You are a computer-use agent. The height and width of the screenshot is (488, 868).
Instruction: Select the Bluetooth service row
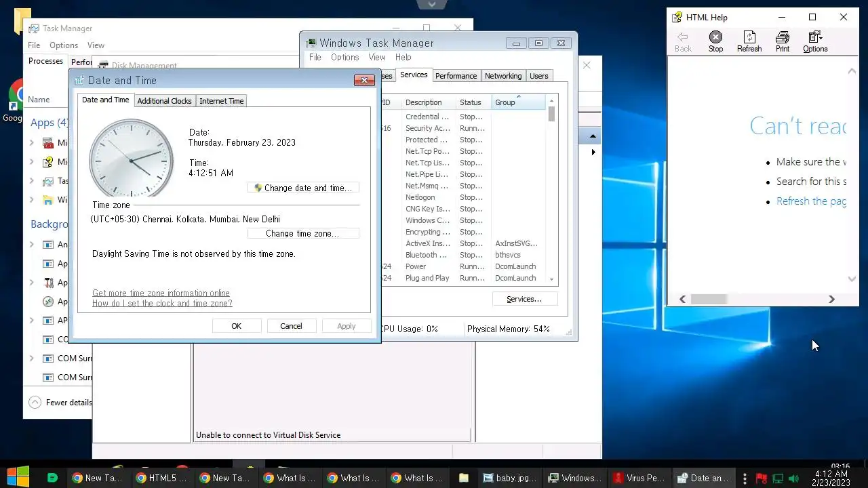(464, 255)
